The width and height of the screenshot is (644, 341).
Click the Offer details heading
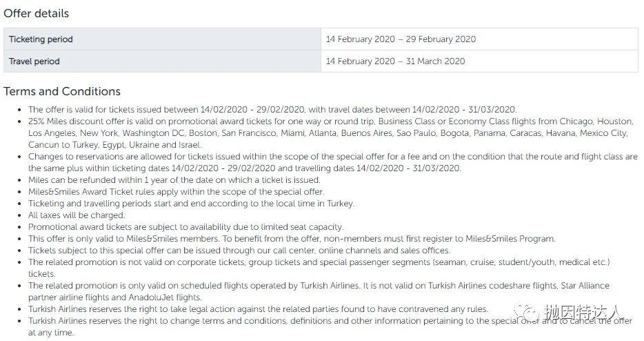pos(36,13)
